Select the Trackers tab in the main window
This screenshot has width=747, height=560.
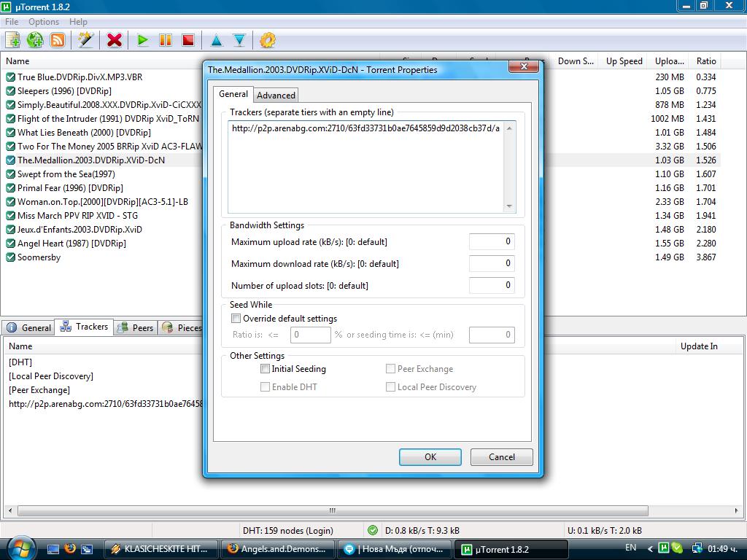tap(85, 327)
